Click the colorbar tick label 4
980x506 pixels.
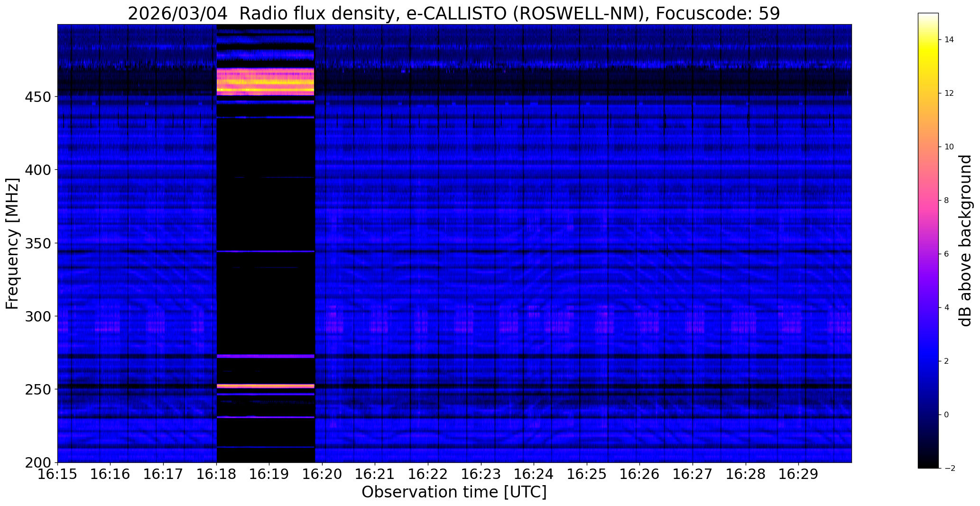click(947, 307)
